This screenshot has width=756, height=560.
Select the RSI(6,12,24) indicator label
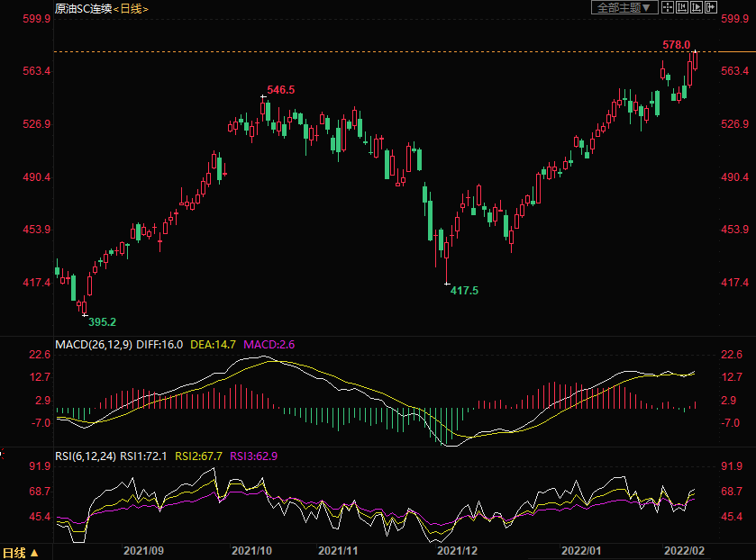click(86, 456)
